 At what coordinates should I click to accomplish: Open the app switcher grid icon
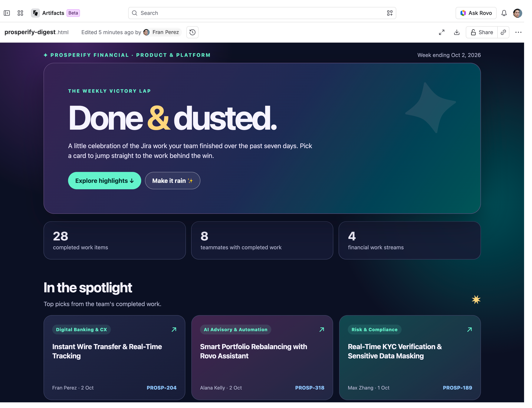coord(20,13)
